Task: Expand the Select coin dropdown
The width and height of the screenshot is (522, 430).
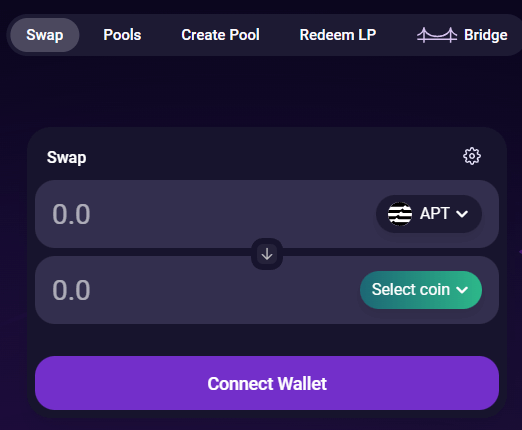Action: point(421,290)
